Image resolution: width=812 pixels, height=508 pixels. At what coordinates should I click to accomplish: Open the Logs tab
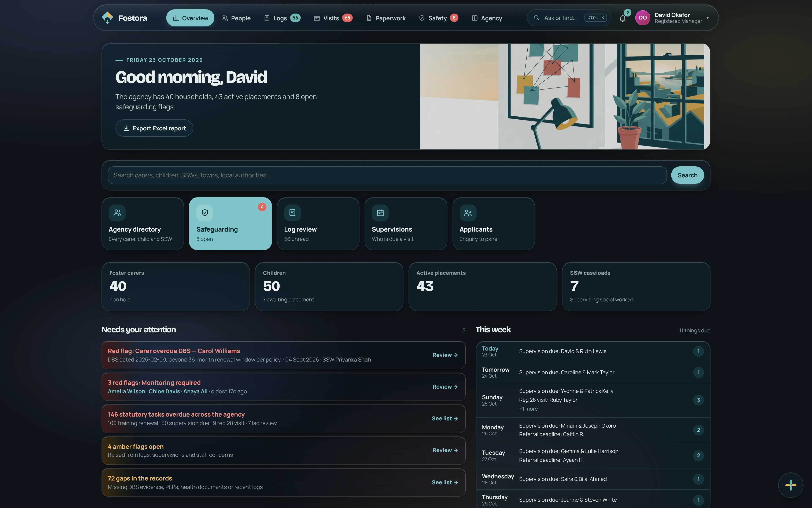pyautogui.click(x=282, y=18)
